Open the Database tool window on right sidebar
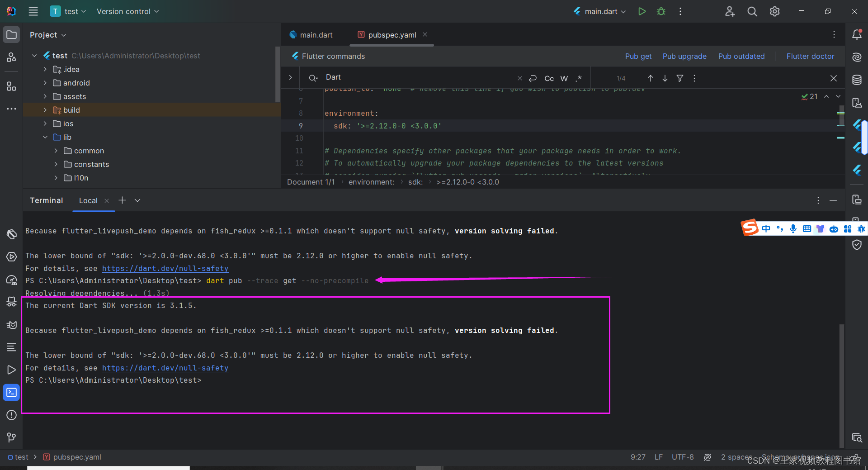868x470 pixels. [857, 80]
